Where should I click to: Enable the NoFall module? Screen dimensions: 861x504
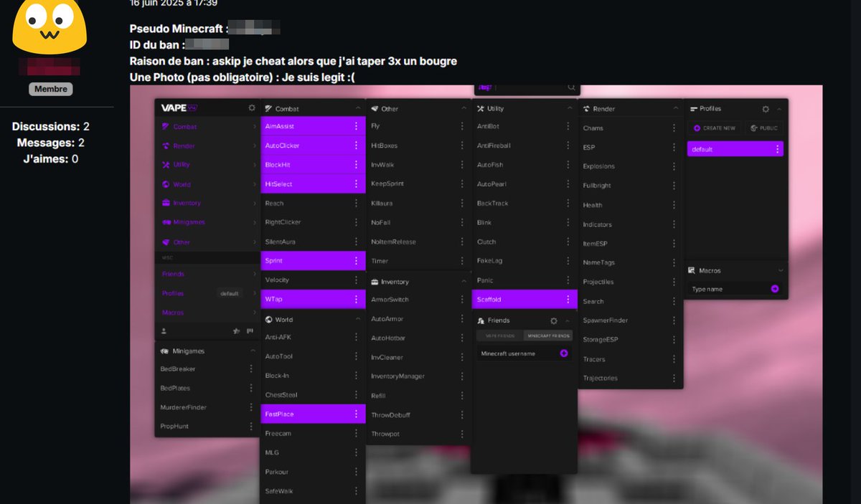(x=418, y=222)
